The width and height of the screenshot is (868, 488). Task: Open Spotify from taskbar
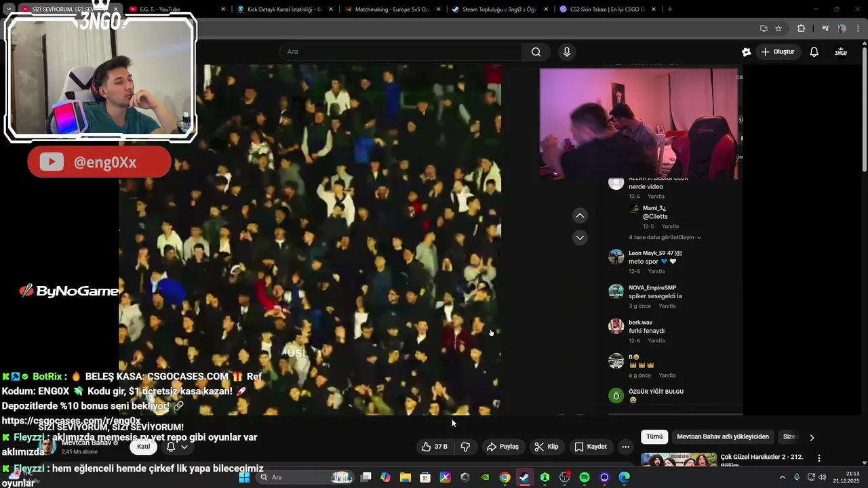tap(585, 477)
